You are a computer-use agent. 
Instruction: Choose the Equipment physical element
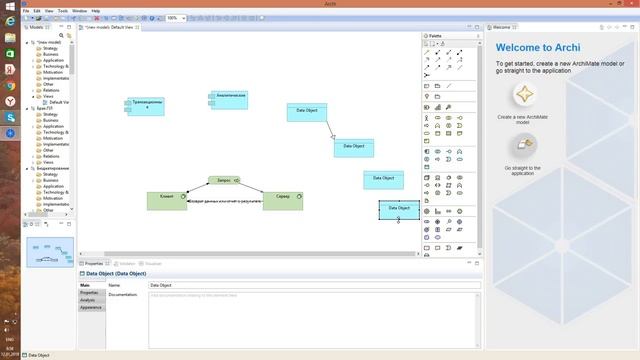[427, 211]
